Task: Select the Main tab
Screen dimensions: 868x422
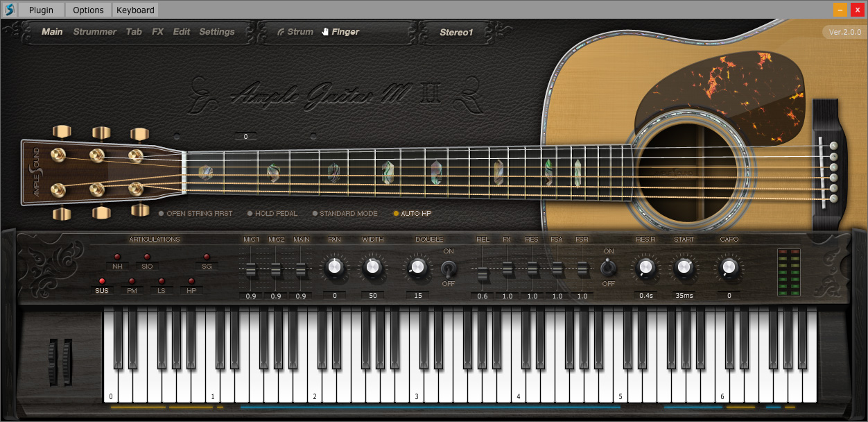Action: (x=52, y=32)
